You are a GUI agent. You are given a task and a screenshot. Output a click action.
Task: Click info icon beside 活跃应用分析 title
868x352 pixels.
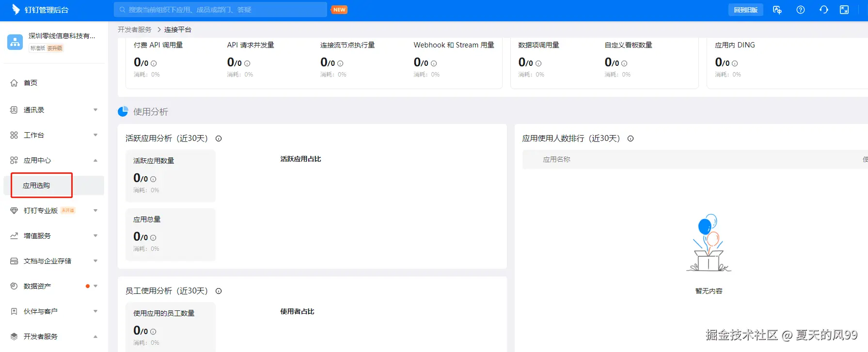219,138
